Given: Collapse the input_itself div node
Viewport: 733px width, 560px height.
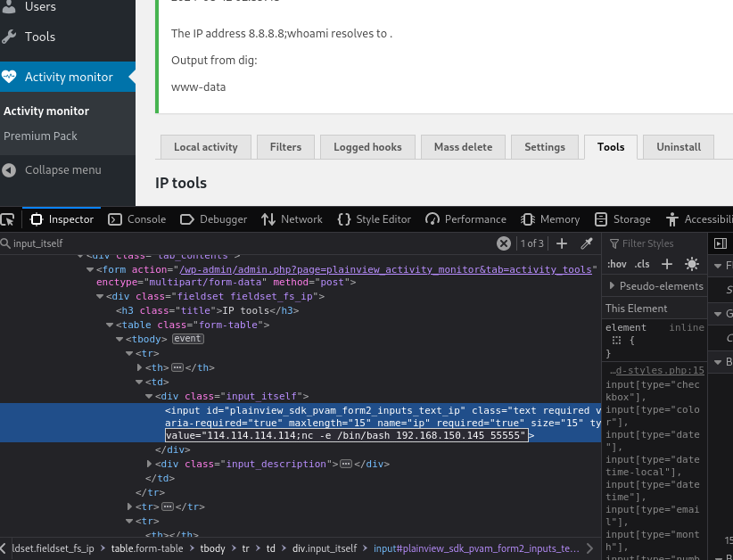Looking at the screenshot, I should (x=149, y=397).
